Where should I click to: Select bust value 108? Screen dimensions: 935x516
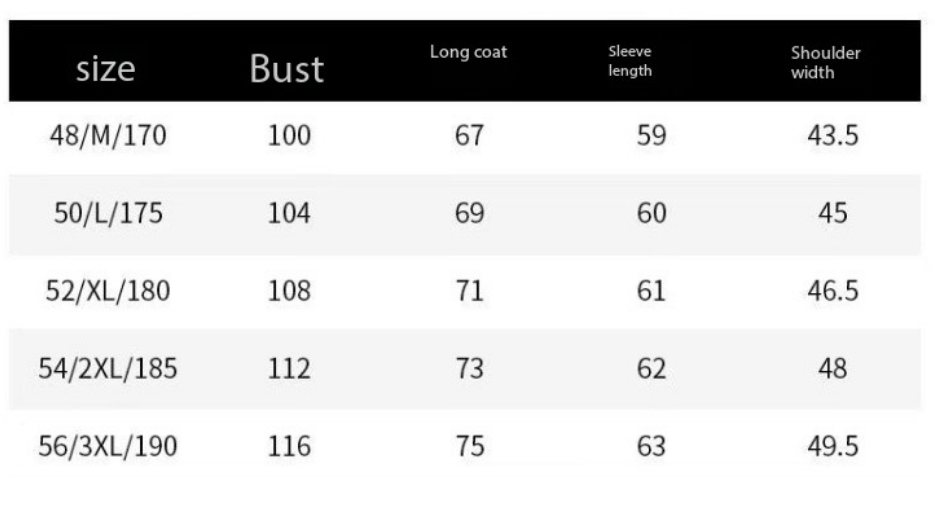point(289,291)
